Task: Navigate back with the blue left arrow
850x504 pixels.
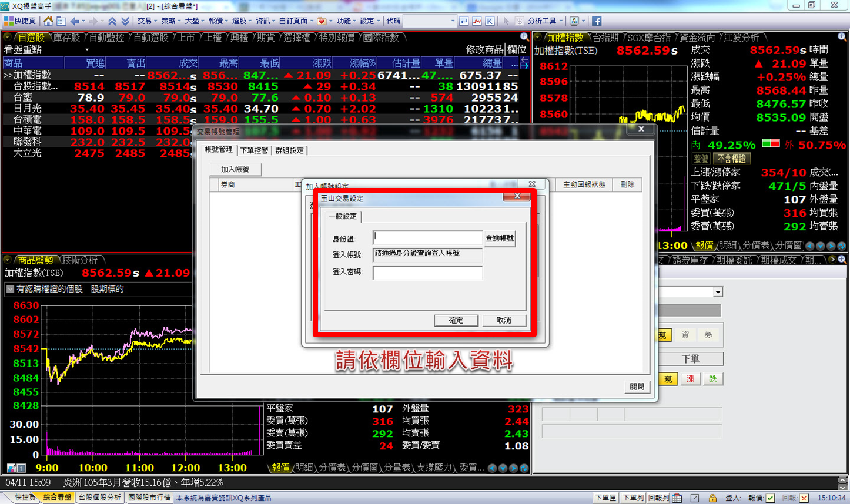Action: click(75, 21)
